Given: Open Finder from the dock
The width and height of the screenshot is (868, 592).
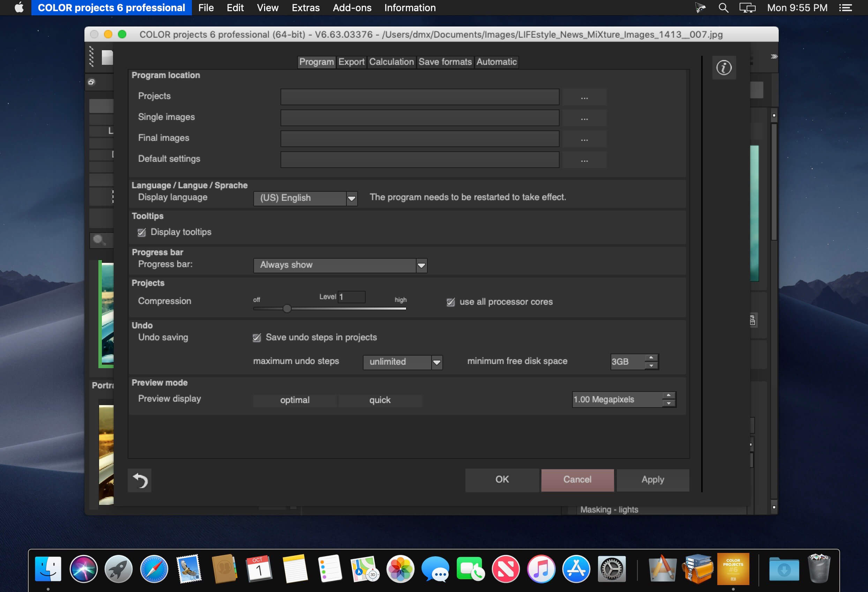Looking at the screenshot, I should pos(48,569).
